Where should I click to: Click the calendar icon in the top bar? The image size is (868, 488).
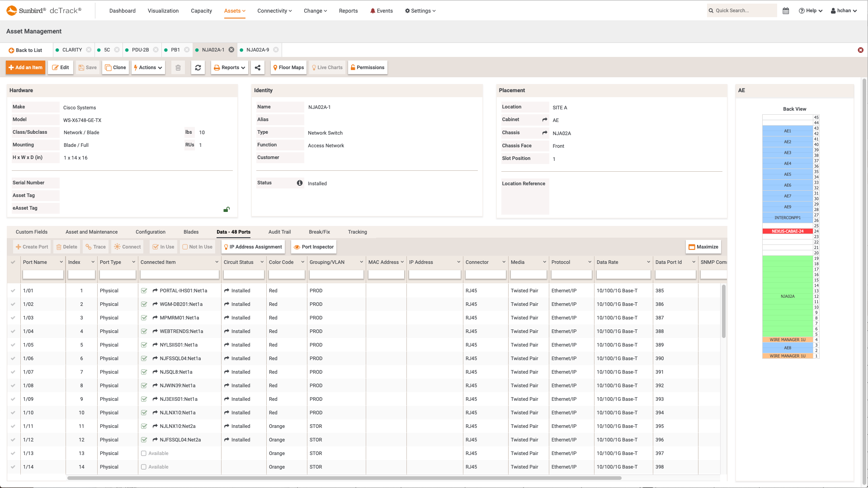(786, 10)
